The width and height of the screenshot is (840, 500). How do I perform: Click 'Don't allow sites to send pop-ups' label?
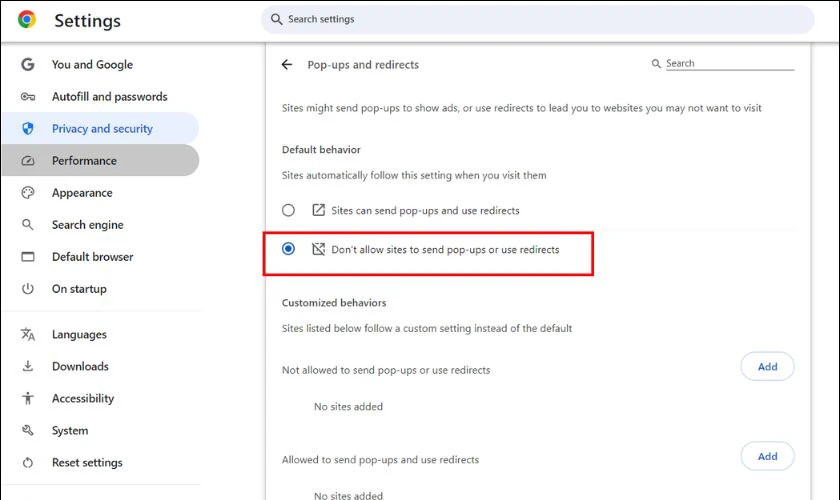(x=445, y=250)
